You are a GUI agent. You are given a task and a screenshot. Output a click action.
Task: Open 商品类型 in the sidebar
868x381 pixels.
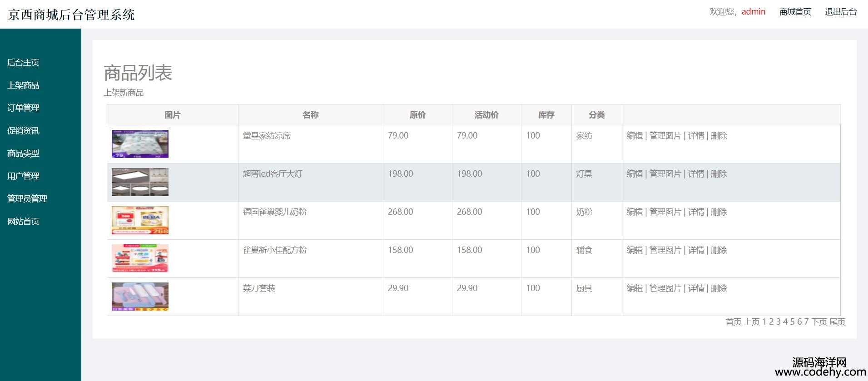click(x=23, y=153)
